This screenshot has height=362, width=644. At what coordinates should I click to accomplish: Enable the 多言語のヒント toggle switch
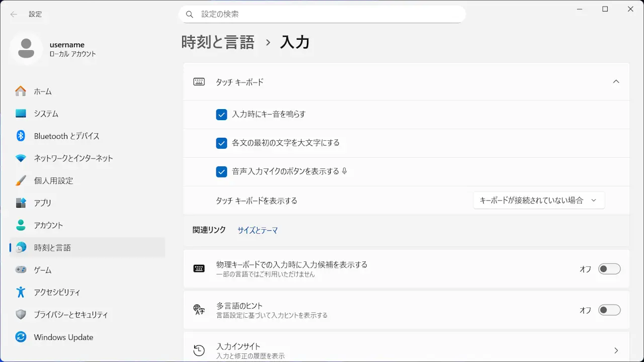click(x=609, y=310)
